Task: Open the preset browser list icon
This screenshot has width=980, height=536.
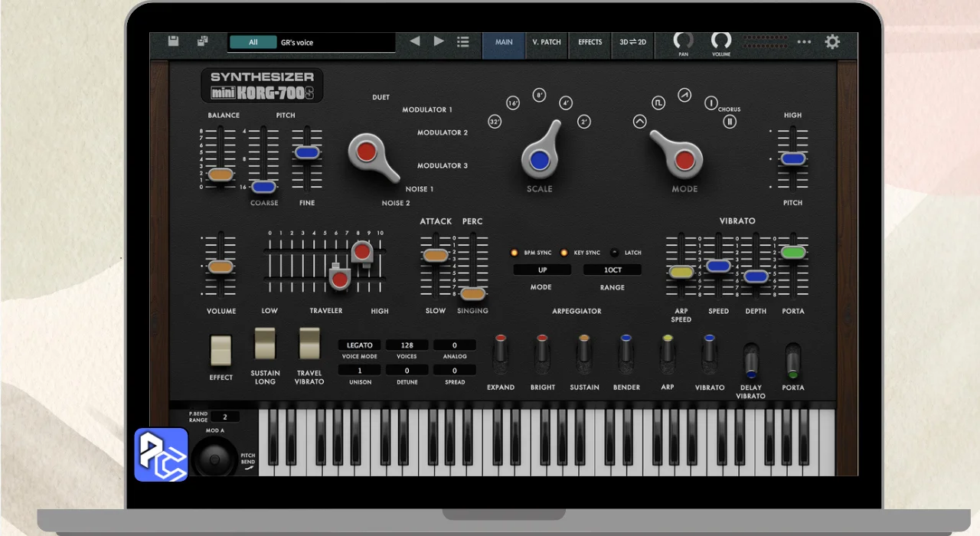Action: [463, 41]
